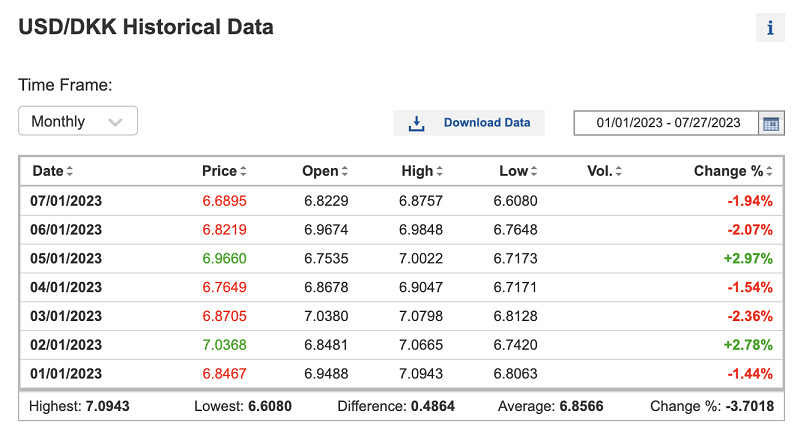Image resolution: width=800 pixels, height=432 pixels.
Task: Click the download arrow icon
Action: pos(417,123)
